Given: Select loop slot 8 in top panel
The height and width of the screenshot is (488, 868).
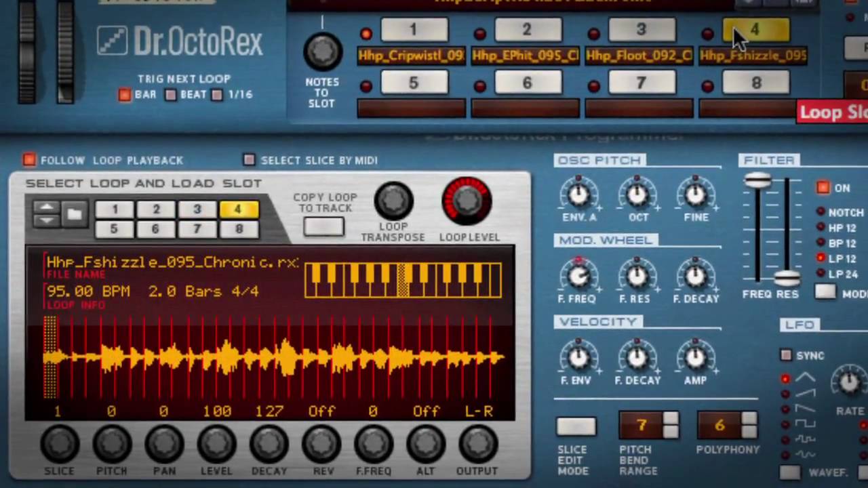Looking at the screenshot, I should tap(756, 83).
